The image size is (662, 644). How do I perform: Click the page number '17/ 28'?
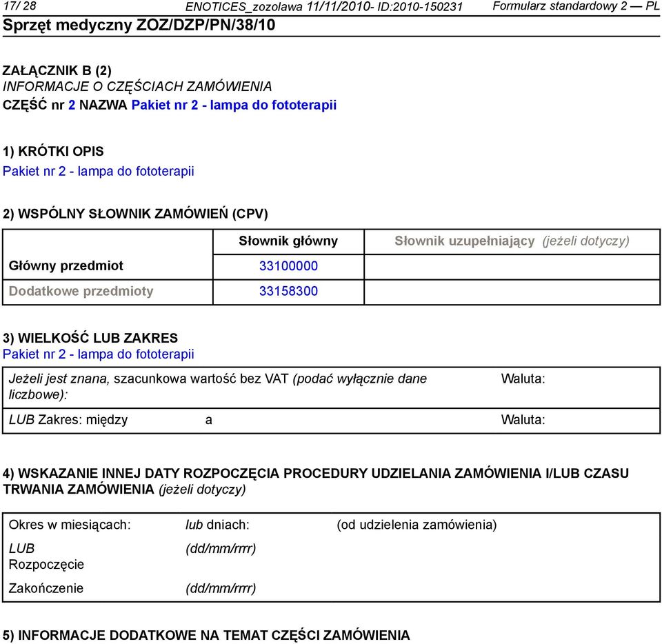20,6
